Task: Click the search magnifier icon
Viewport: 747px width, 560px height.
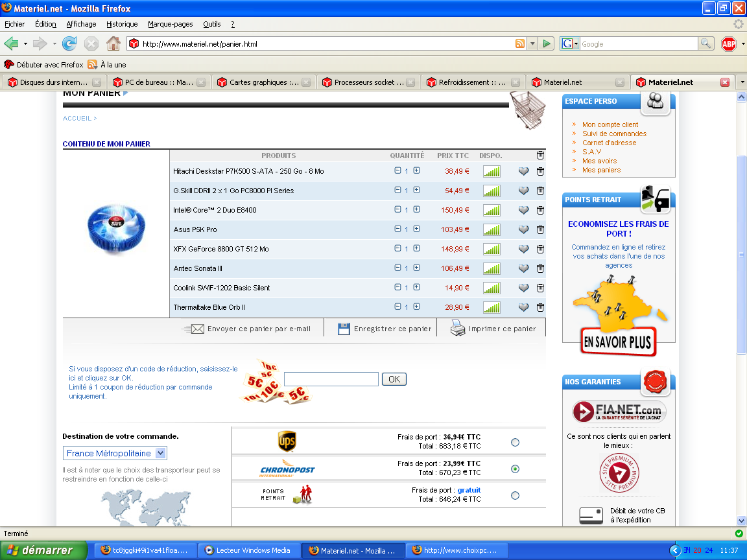Action: coord(706,44)
